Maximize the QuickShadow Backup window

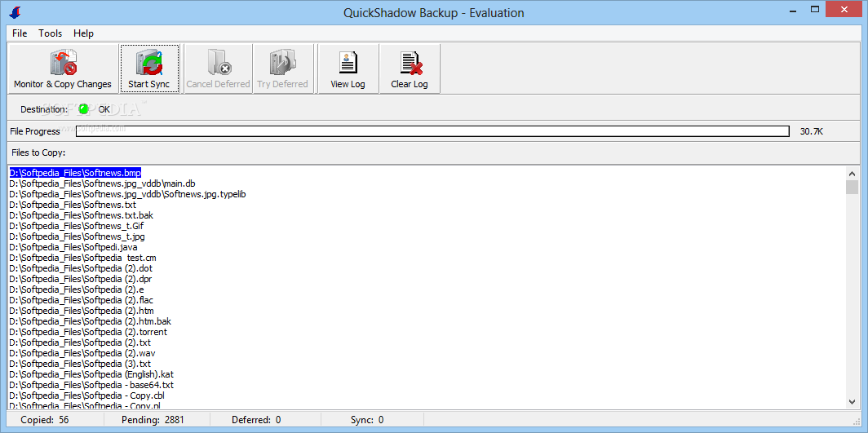(814, 9)
